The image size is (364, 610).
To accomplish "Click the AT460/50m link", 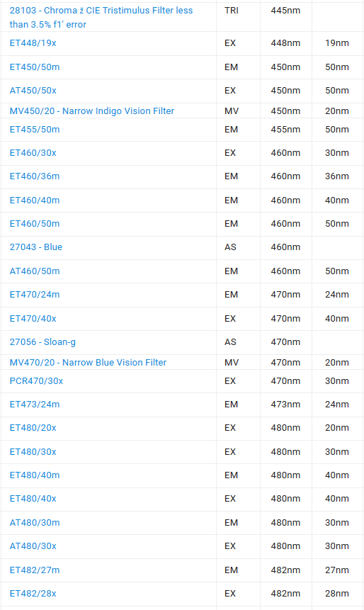I will coord(35,271).
